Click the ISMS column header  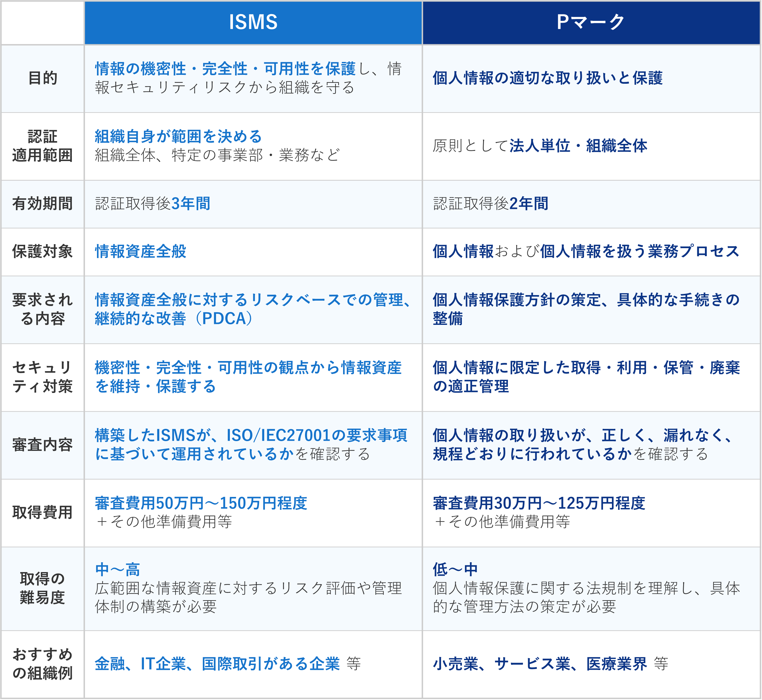pyautogui.click(x=253, y=22)
